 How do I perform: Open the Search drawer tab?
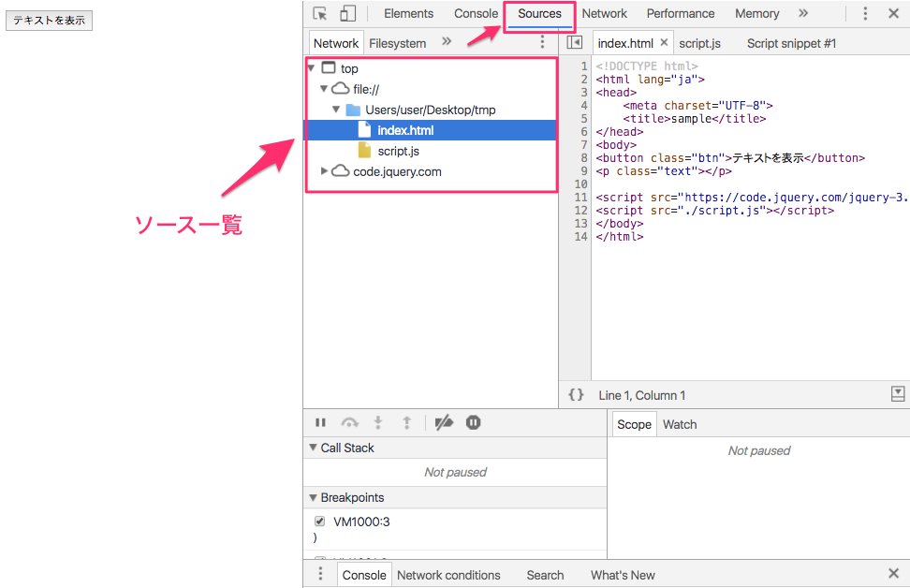[x=545, y=575]
